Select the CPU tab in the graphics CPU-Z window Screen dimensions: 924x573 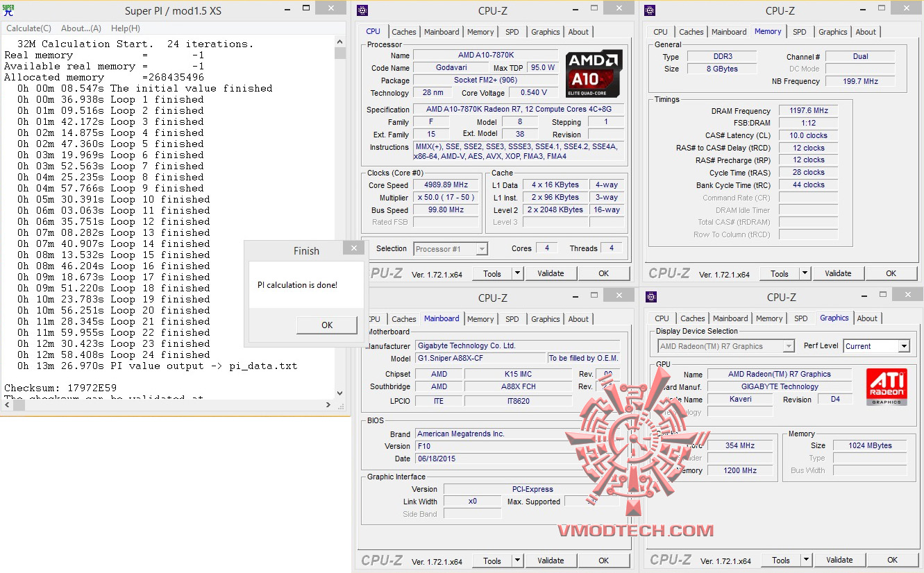click(662, 318)
